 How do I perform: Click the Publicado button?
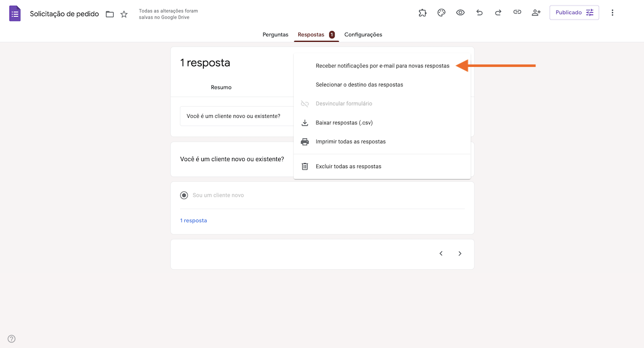point(569,12)
